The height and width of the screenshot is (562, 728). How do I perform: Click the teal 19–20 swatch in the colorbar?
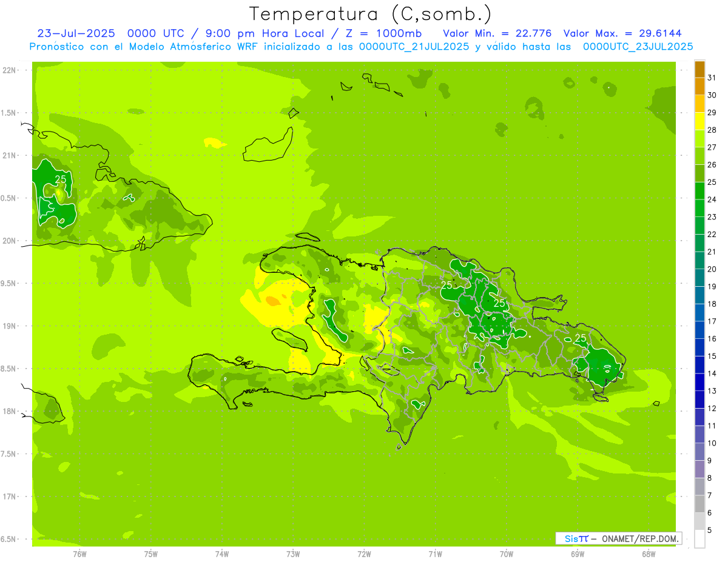click(x=699, y=278)
